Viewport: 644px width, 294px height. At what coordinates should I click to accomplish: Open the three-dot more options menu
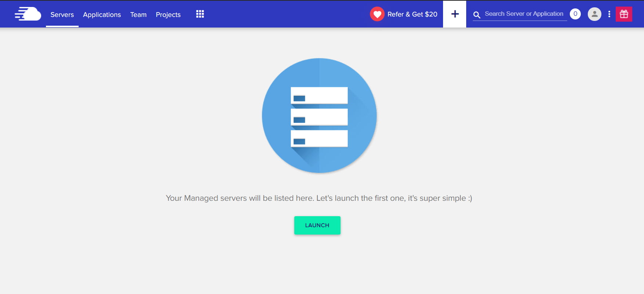click(x=609, y=14)
